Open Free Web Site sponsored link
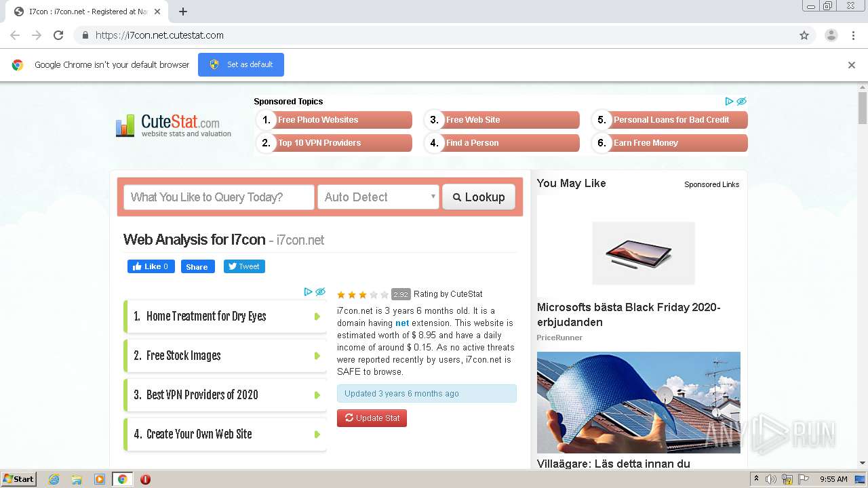 point(502,120)
